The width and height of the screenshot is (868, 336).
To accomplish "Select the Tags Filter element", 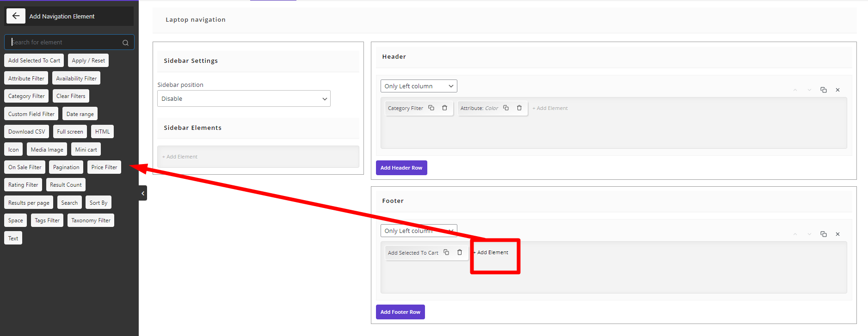I will 47,220.
